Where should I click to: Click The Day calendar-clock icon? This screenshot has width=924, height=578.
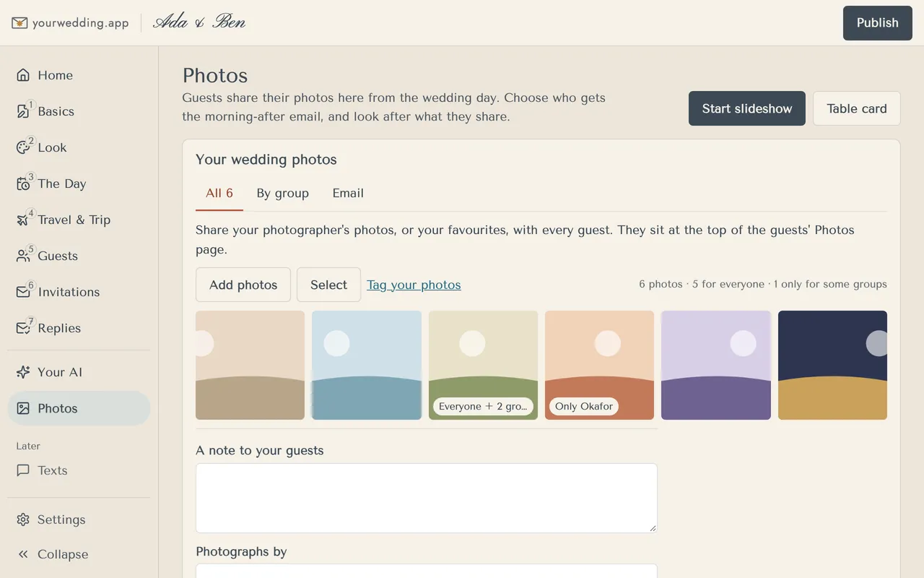click(x=23, y=184)
